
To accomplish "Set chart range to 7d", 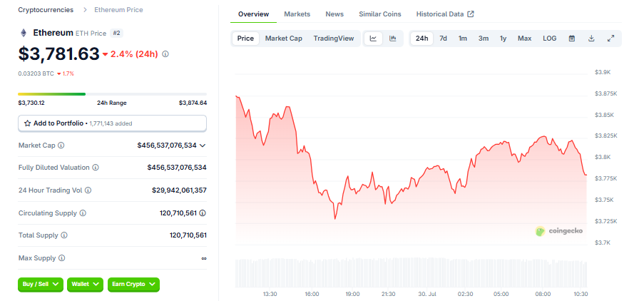I will (443, 39).
